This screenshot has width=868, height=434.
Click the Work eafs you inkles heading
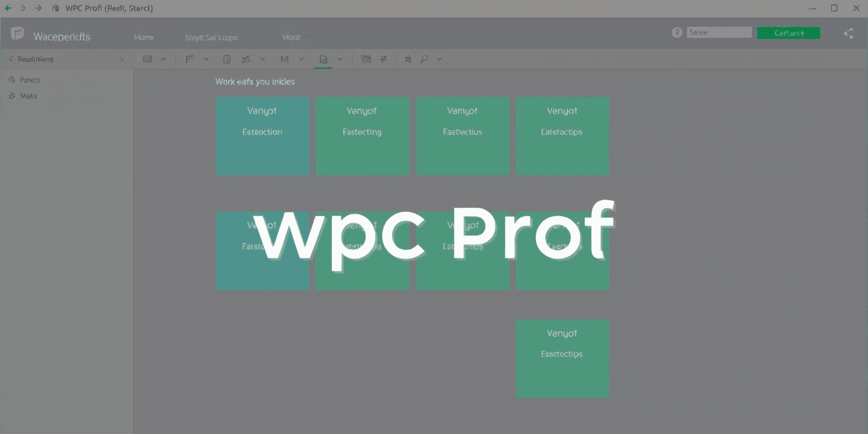[255, 82]
